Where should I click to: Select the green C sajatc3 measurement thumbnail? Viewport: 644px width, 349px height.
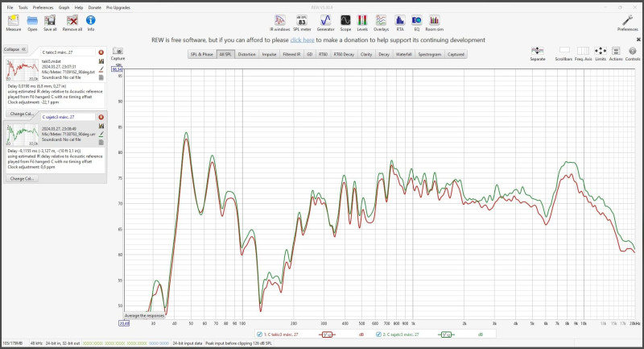point(23,135)
